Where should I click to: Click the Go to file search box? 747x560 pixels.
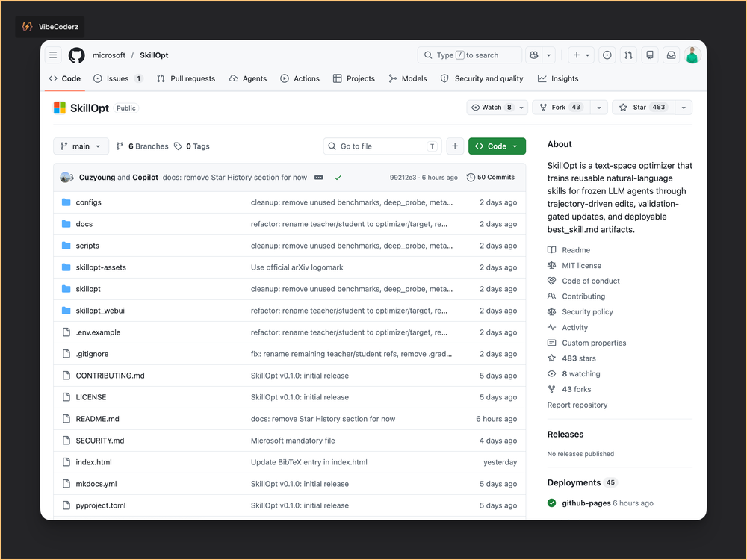[x=382, y=146]
